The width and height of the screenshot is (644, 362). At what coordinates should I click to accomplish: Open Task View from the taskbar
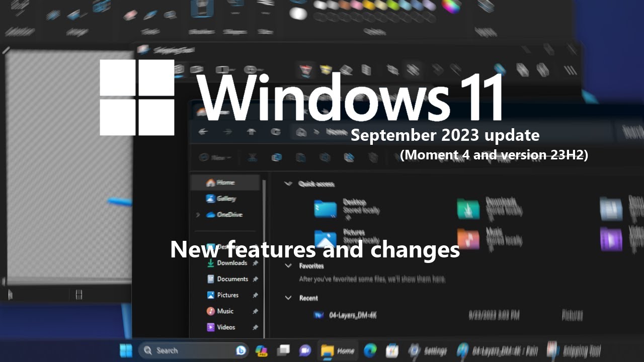(x=283, y=350)
